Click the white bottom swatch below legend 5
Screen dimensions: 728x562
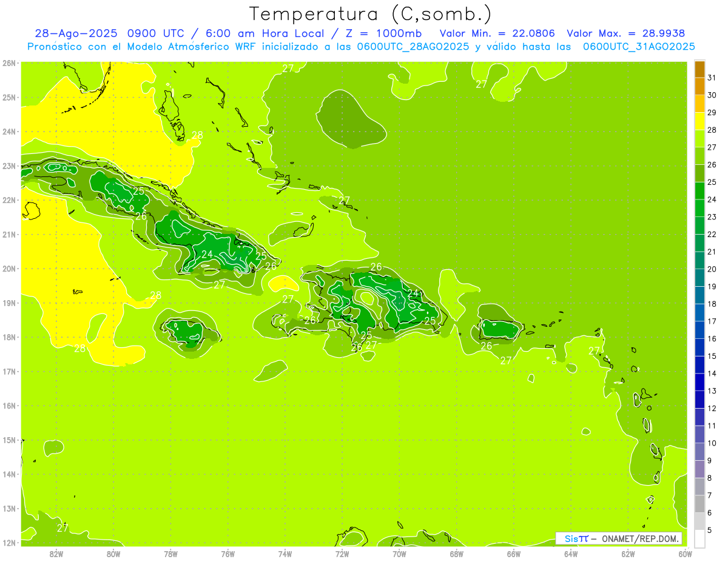(x=699, y=538)
